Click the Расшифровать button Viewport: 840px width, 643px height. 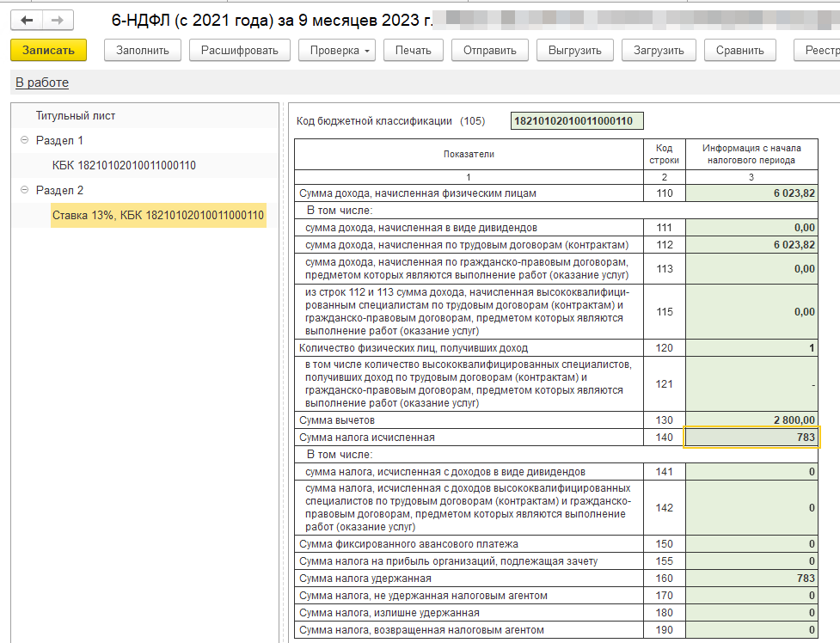[x=240, y=51]
